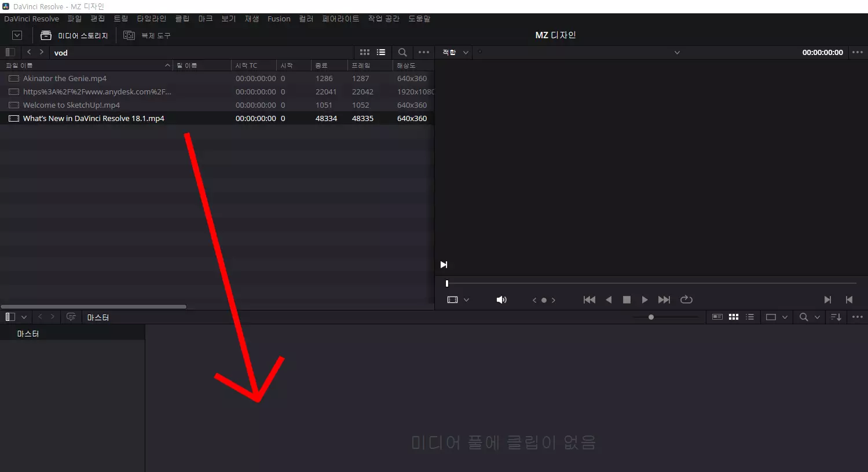Select What's New in DaVinci Resolve 18.1.mp4
The width and height of the screenshot is (868, 472).
tap(217, 118)
